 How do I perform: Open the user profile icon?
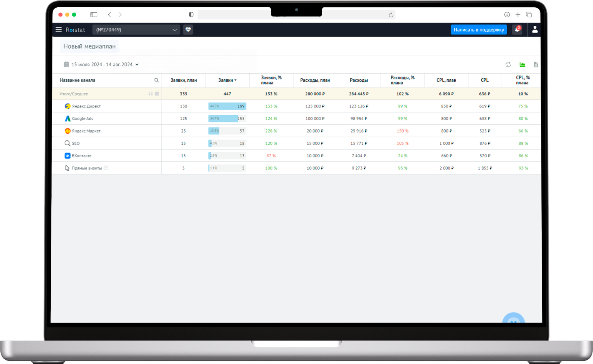[x=535, y=30]
